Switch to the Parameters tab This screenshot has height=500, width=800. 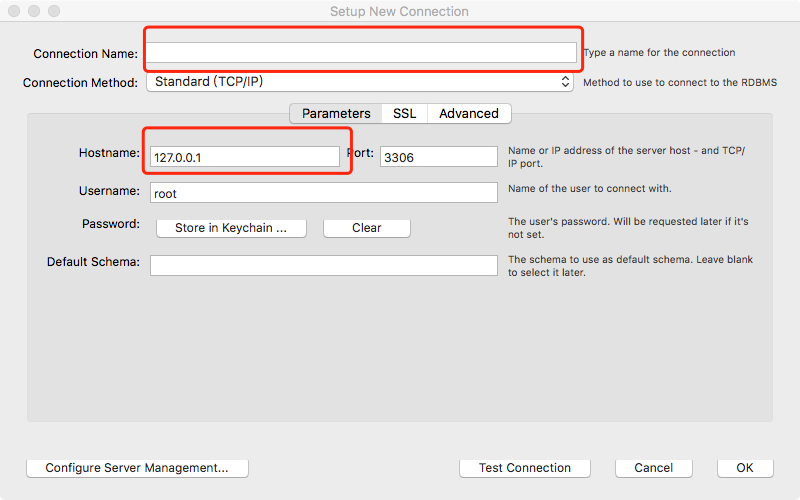tap(336, 113)
